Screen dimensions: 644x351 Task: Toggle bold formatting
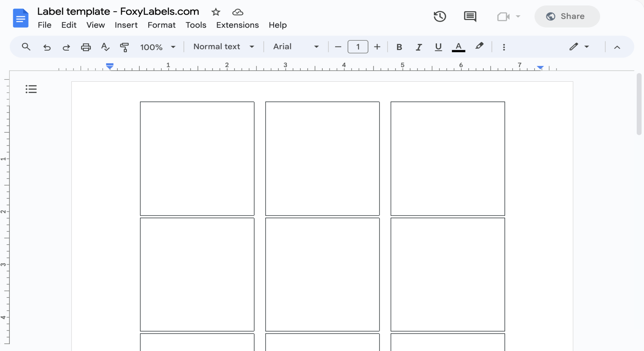coord(399,47)
